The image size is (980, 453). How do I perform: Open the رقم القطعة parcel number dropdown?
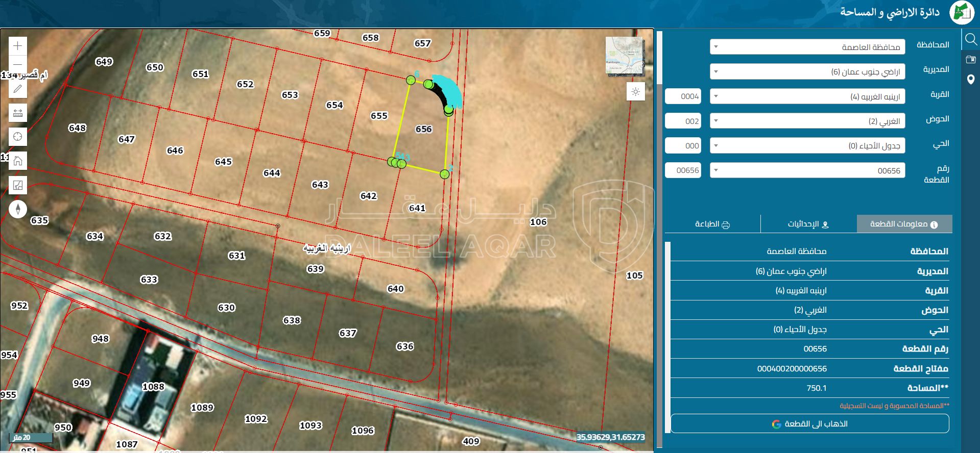tap(807, 170)
